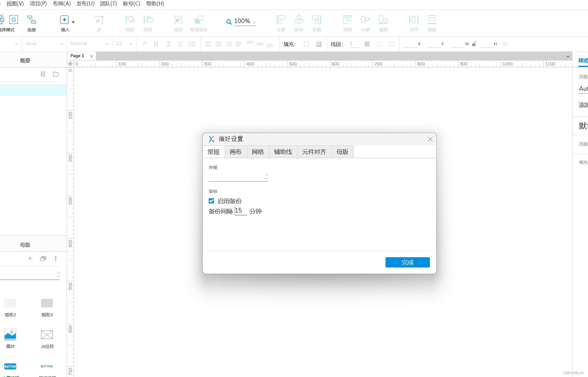Click the 完成 button
588x377 pixels.
click(x=407, y=262)
